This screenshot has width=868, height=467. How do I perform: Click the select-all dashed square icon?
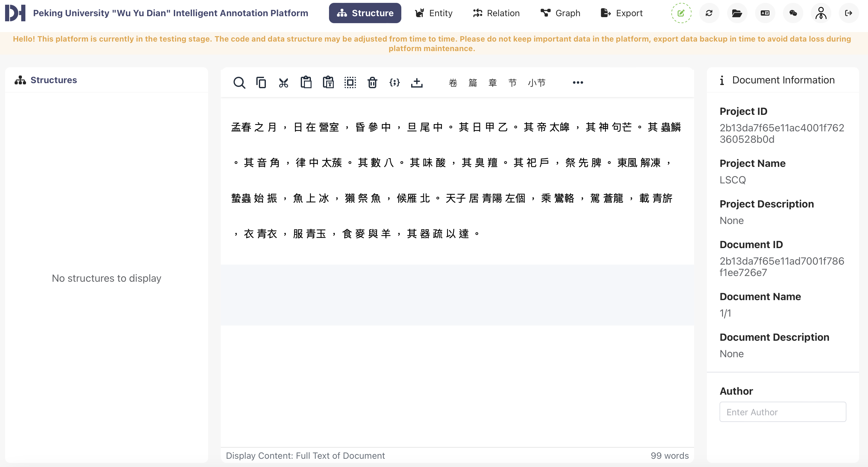[x=350, y=82]
